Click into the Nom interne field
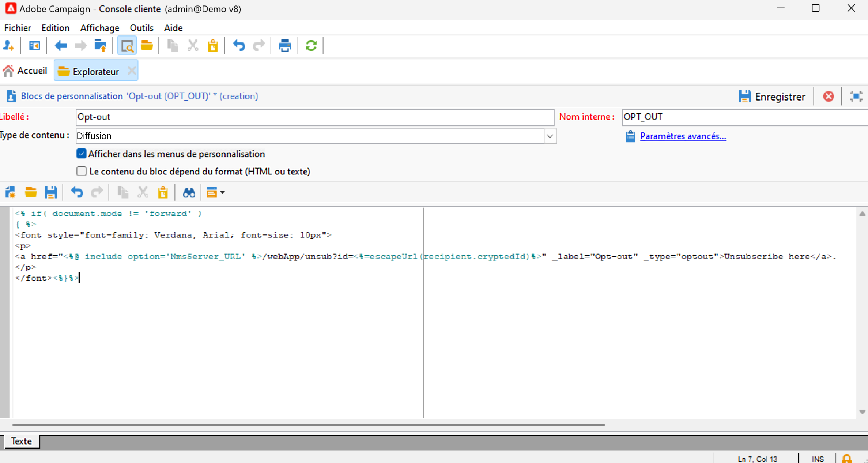868x463 pixels. point(742,117)
